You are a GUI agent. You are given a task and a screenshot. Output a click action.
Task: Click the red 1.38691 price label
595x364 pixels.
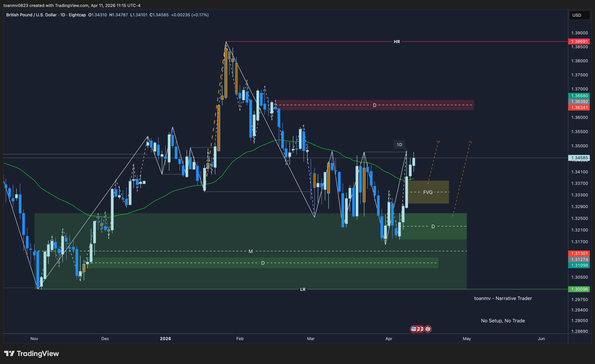point(579,41)
